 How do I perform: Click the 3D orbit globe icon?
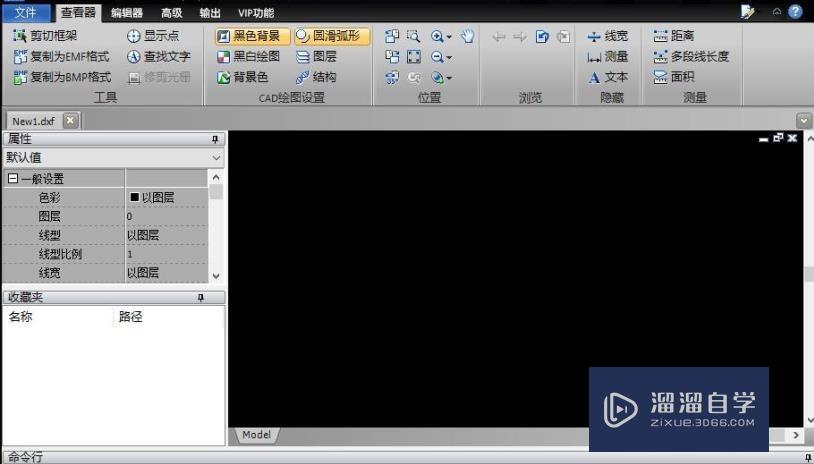[438, 77]
